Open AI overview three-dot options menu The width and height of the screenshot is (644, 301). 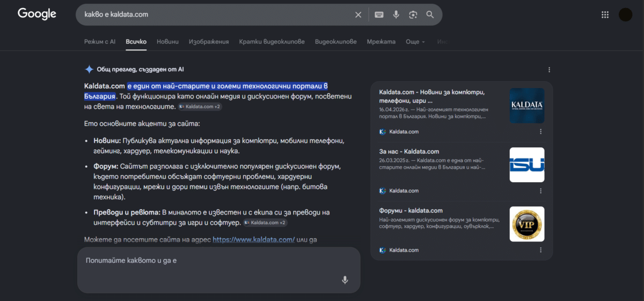coord(549,70)
